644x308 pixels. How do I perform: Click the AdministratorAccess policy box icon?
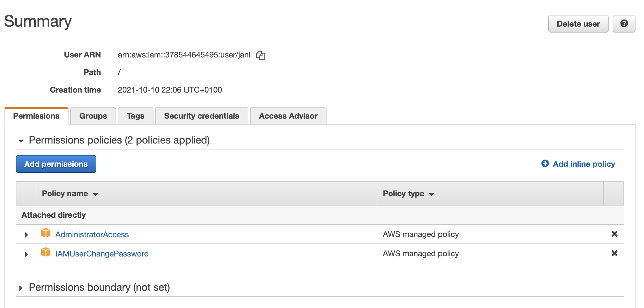(46, 233)
